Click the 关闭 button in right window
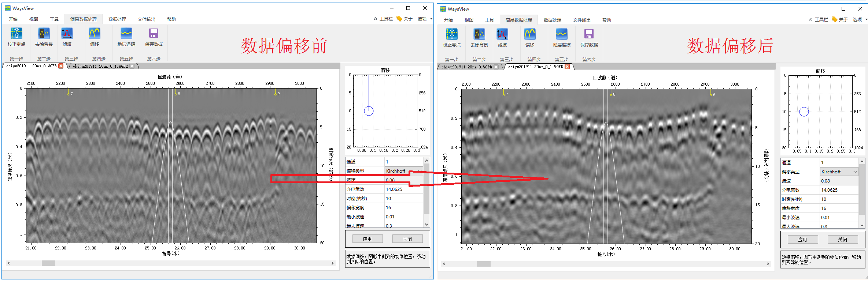The image size is (868, 282). pyautogui.click(x=842, y=240)
